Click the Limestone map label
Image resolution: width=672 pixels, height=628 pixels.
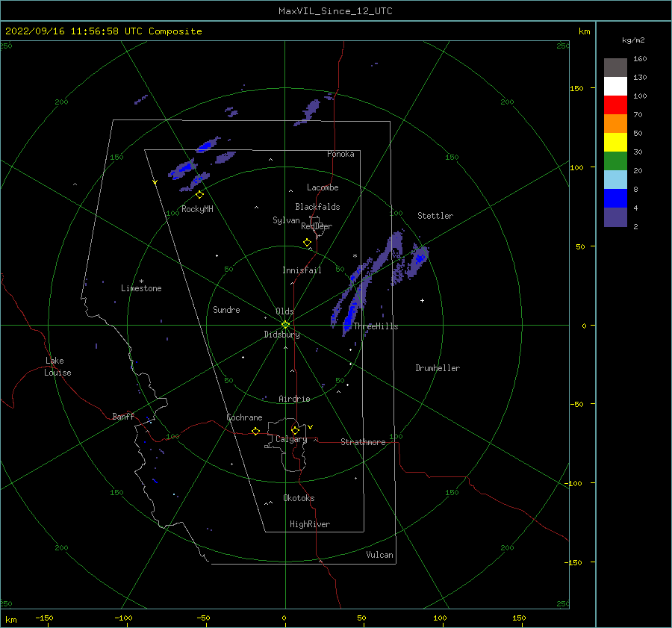click(141, 288)
